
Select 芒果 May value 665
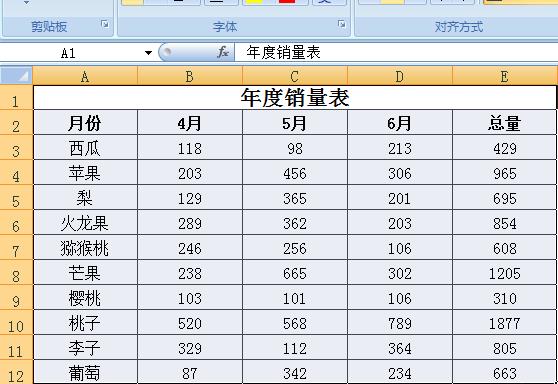[295, 272]
